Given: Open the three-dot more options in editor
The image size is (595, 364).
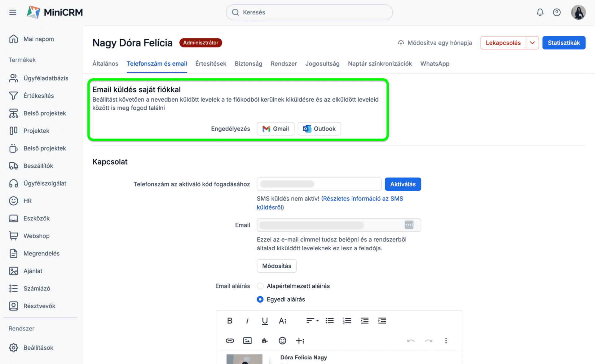Looking at the screenshot, I should click(446, 341).
